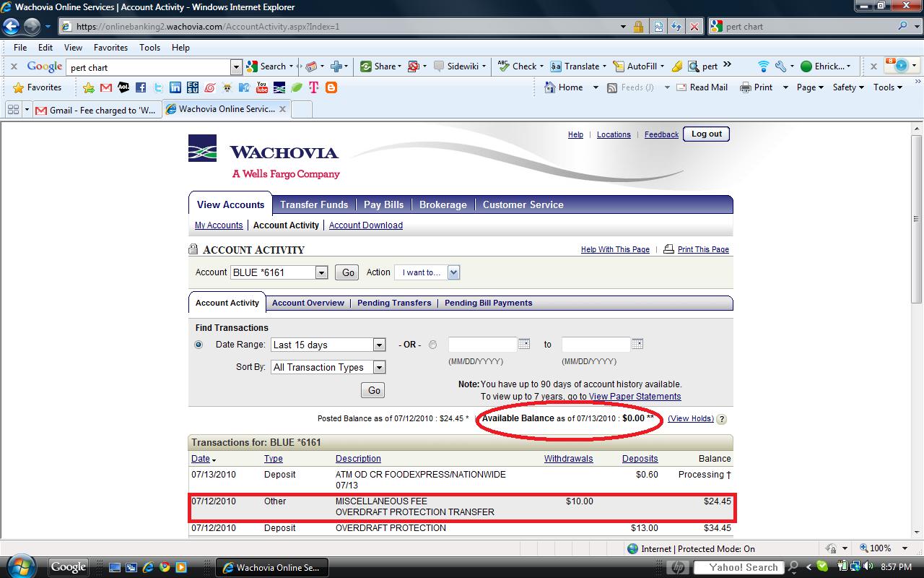
Task: Switch to the Transfer Funds tab
Action: click(314, 204)
